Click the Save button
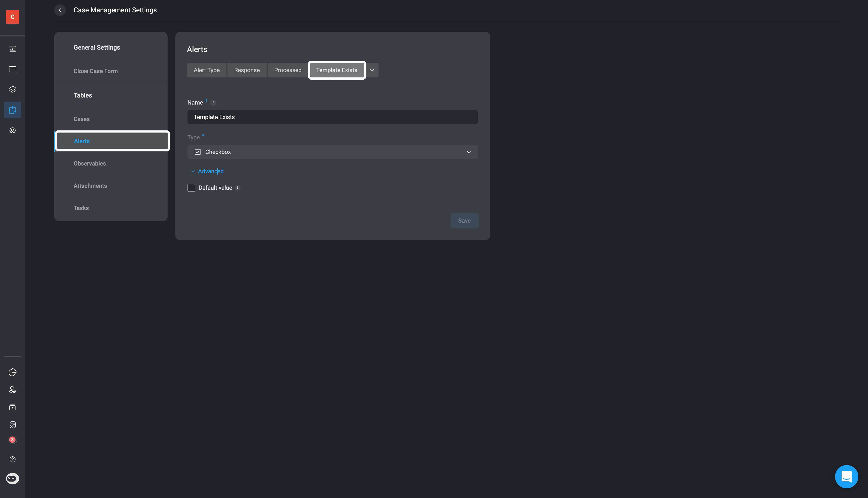 464,221
